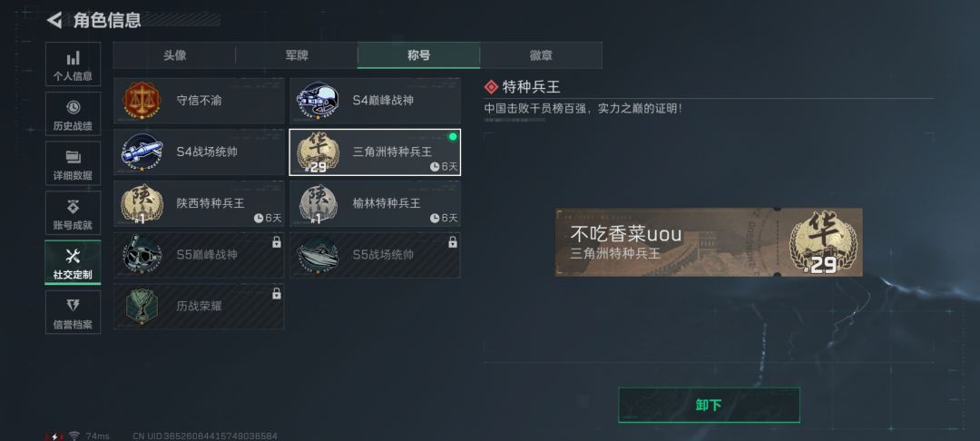Screen dimensions: 980x441
Task: Switch to the 徽章 tab
Action: click(541, 55)
